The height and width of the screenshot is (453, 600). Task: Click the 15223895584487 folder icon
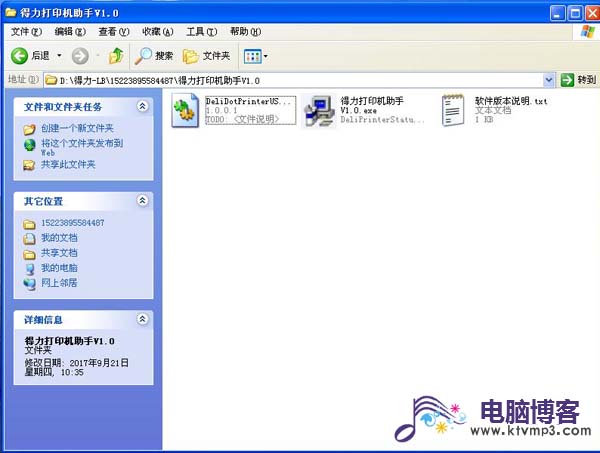point(29,224)
